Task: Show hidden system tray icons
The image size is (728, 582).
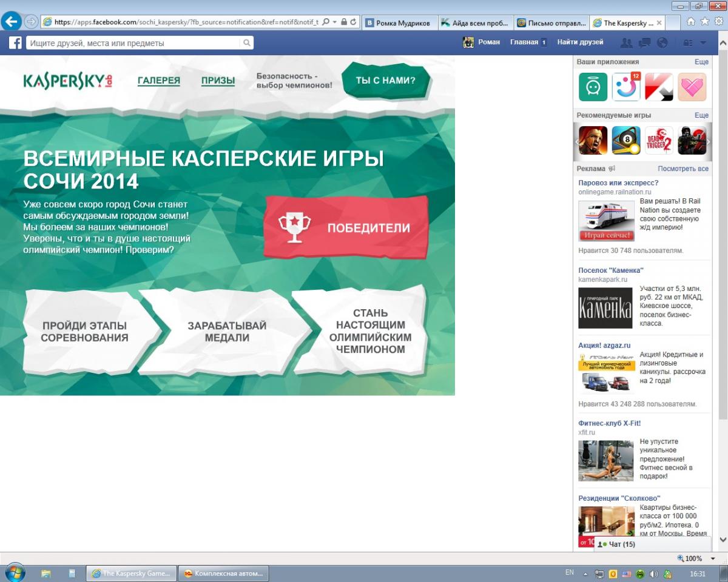Action: point(585,574)
